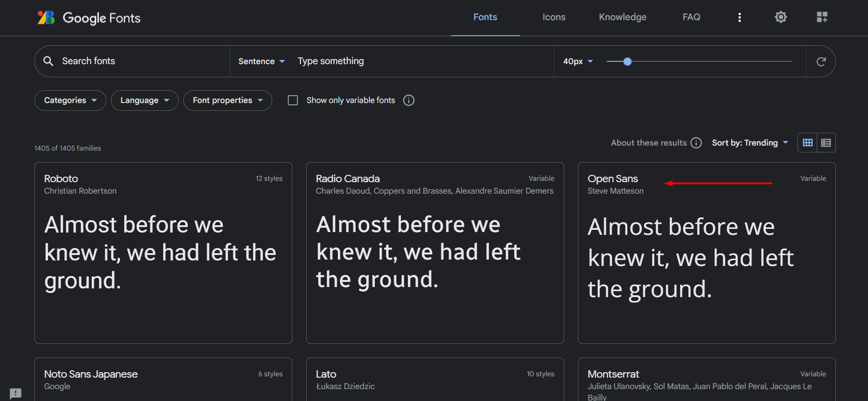
Task: Reset preview settings with the refresh icon
Action: (x=821, y=61)
